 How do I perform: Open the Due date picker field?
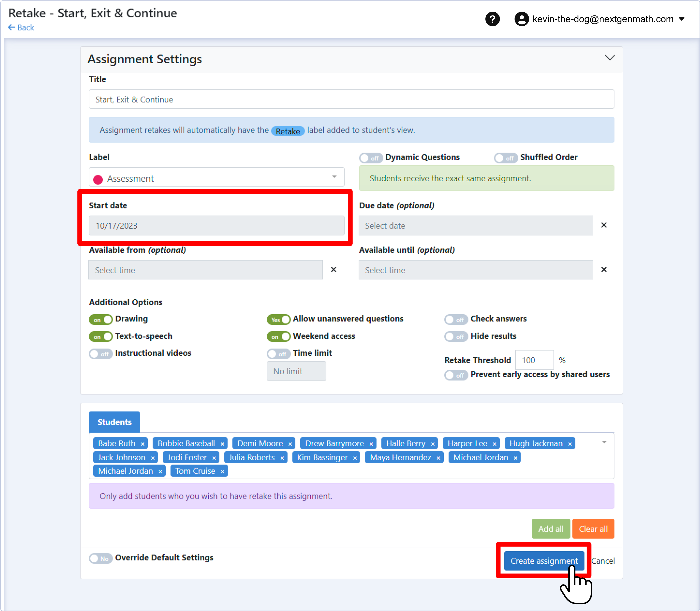point(476,225)
